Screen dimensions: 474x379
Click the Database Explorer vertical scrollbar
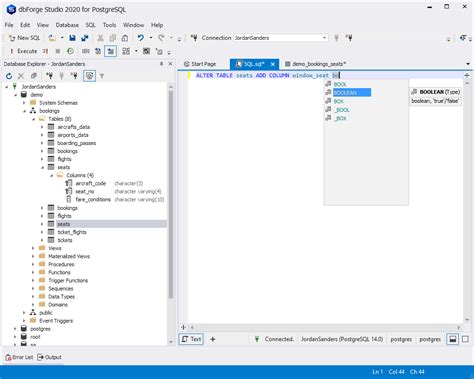(171, 193)
